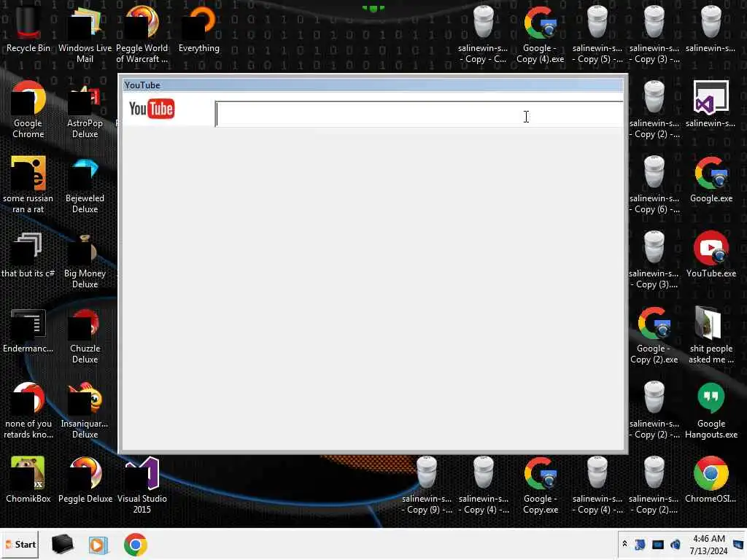
Task: Select salinewin 'Copy (6)' file icon
Action: tap(654, 184)
